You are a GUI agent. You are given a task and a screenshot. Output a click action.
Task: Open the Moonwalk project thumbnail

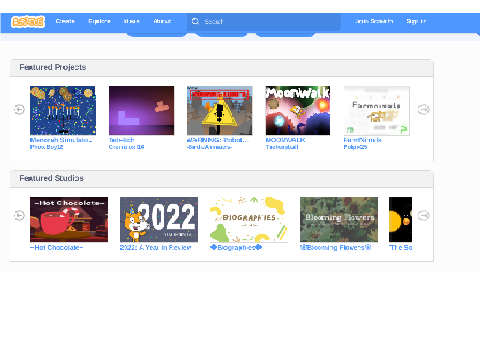[x=298, y=110]
